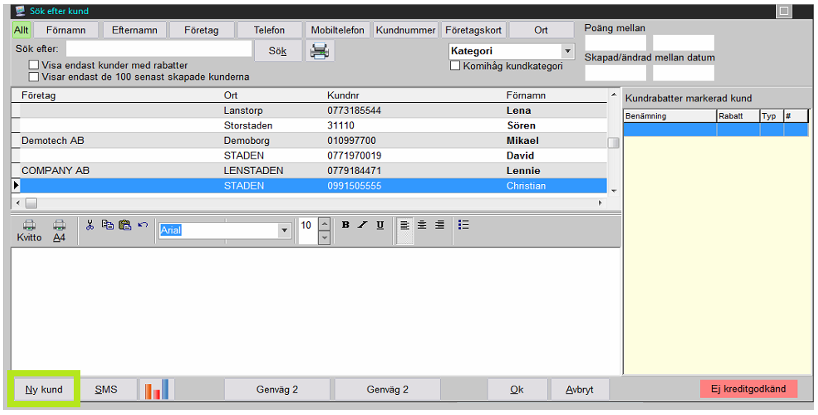This screenshot has height=415, width=818.
Task: Open the Kategori dropdown
Action: pos(568,50)
